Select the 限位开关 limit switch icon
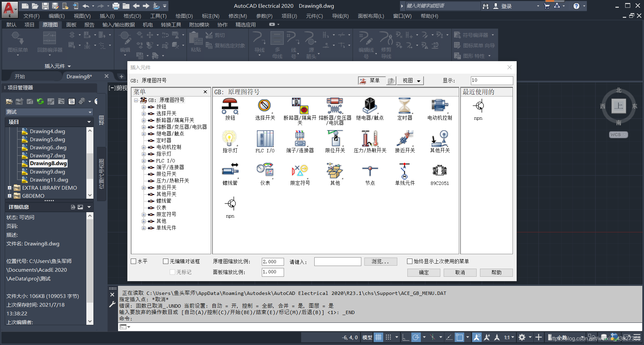 click(335, 138)
